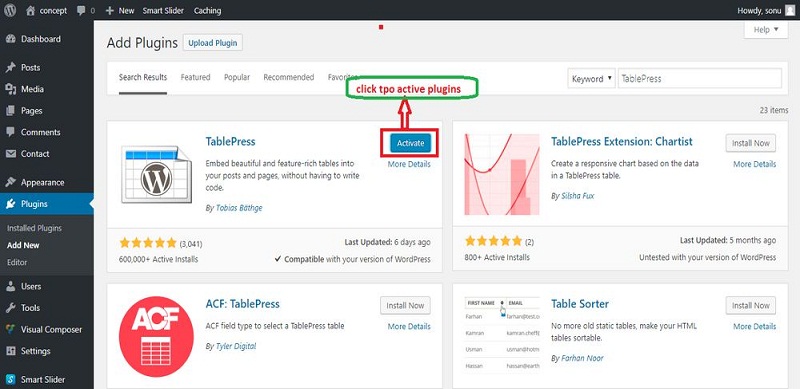Screen dimensions: 800x389
Task: Click the Visual Composer icon
Action: coord(11,329)
